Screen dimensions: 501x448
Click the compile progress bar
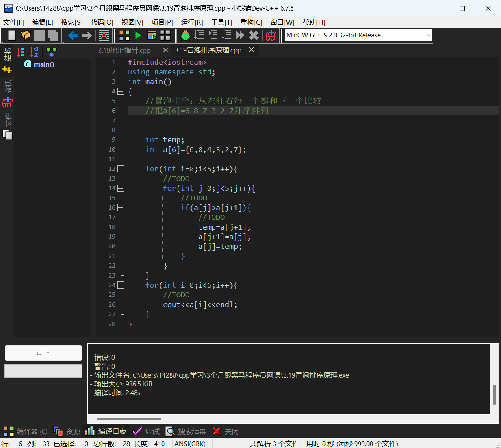(x=44, y=371)
